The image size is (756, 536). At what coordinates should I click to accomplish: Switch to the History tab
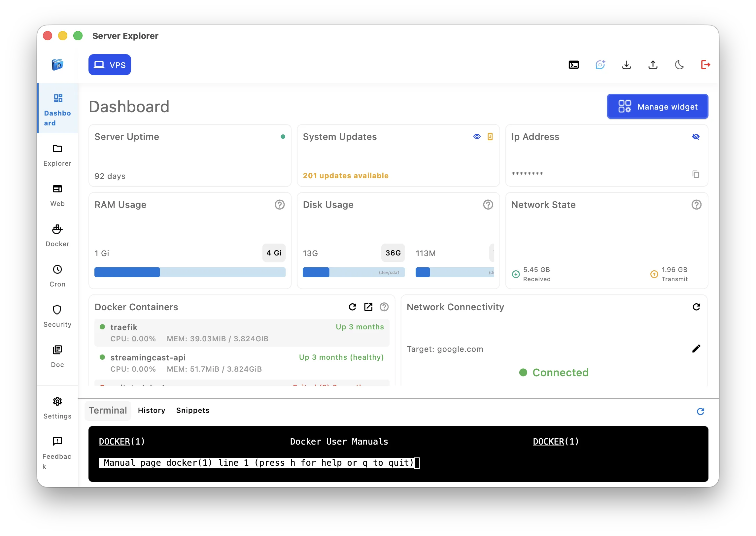tap(152, 410)
